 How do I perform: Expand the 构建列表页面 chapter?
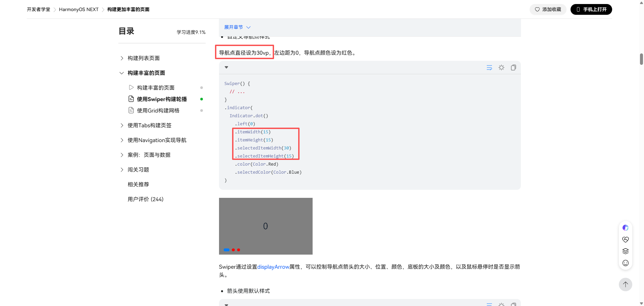click(x=144, y=58)
